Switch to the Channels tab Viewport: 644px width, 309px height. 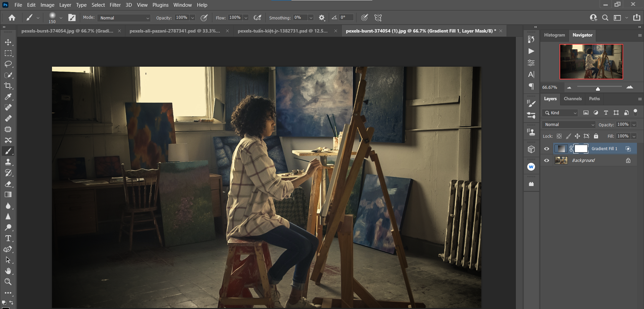(x=573, y=99)
